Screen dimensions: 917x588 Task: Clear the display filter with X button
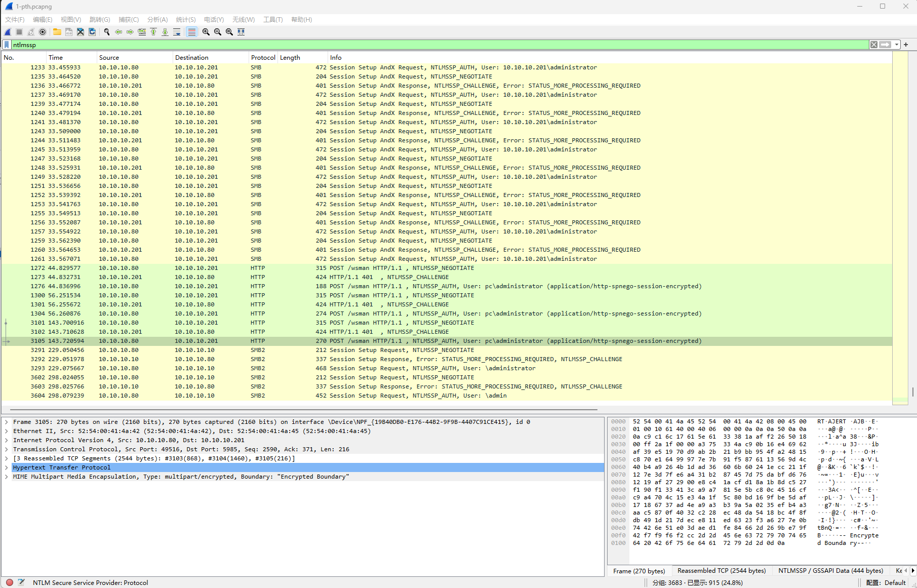click(x=873, y=45)
